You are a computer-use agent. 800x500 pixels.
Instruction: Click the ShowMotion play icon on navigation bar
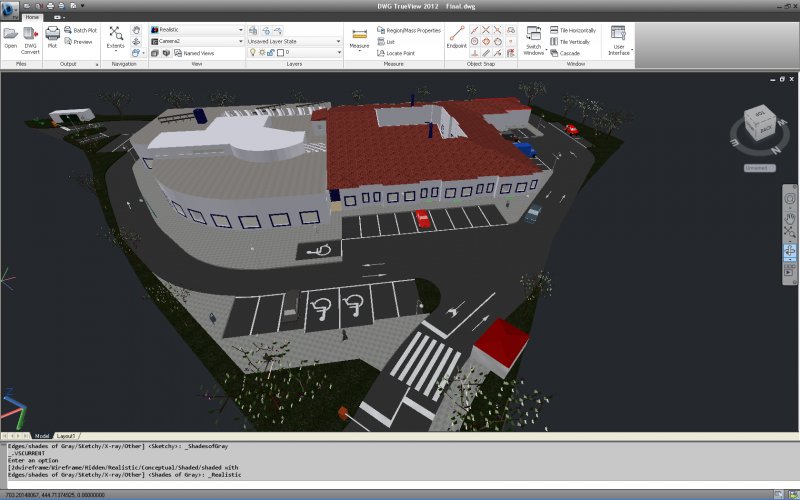click(789, 272)
